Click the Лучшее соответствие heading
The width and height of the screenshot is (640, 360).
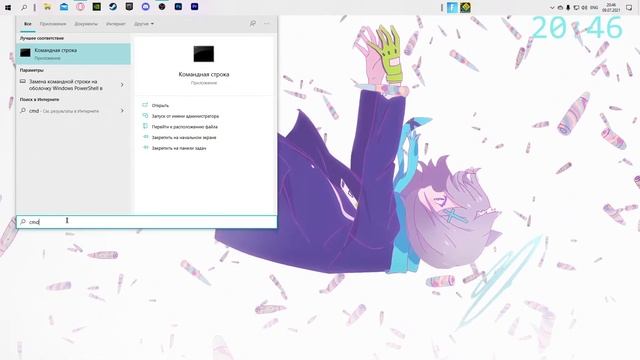pos(42,38)
